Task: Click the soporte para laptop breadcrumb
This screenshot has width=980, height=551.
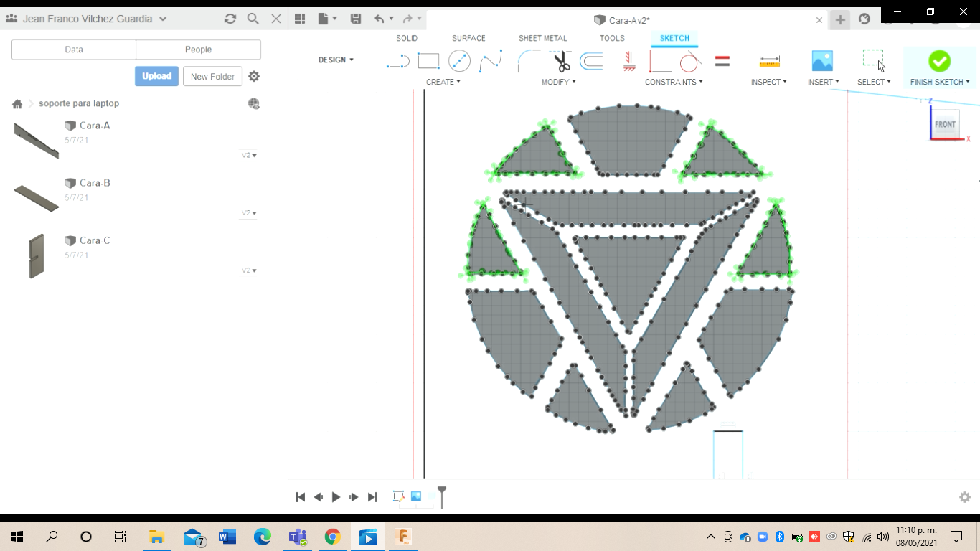Action: [79, 104]
